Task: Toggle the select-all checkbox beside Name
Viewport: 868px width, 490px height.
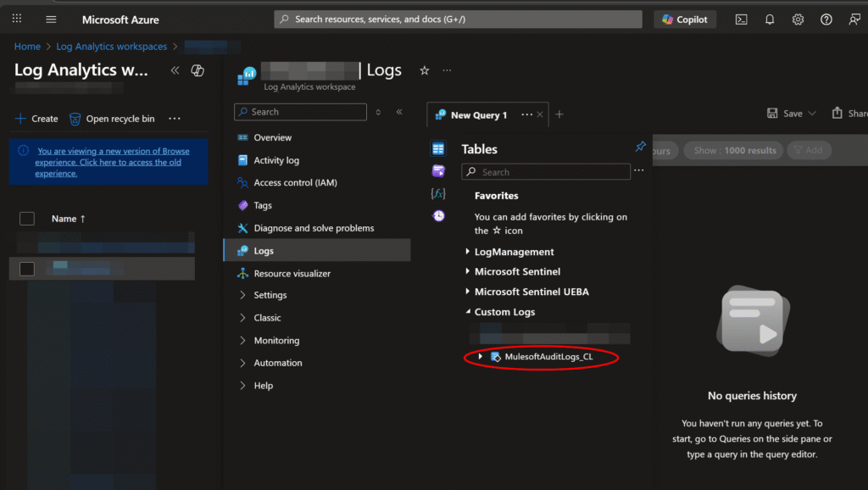Action: pos(27,219)
